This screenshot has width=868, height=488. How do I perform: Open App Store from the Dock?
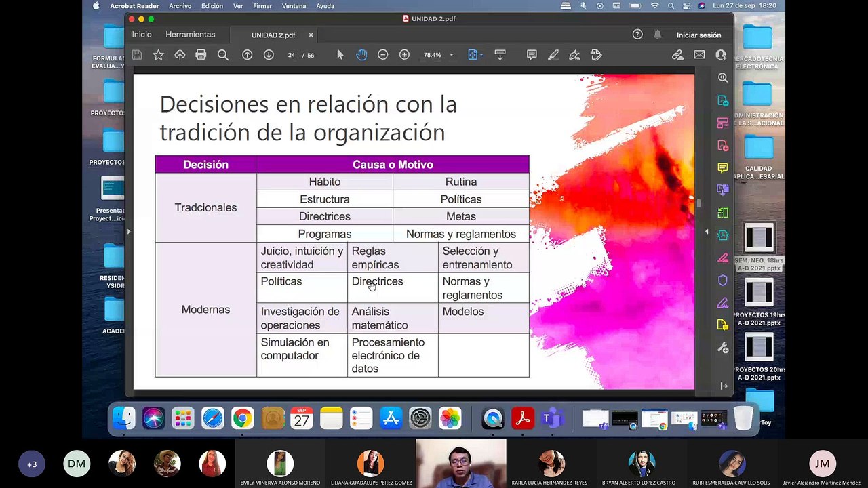click(391, 418)
